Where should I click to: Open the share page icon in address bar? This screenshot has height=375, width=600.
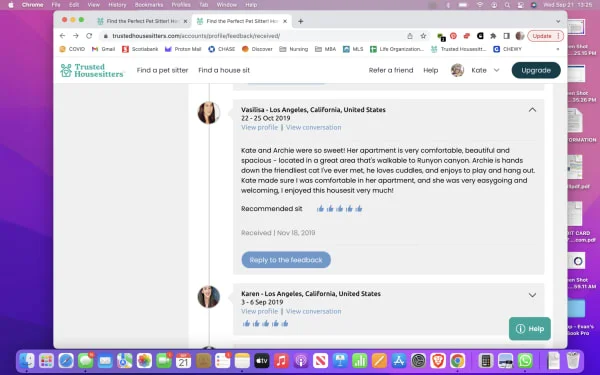[410, 36]
